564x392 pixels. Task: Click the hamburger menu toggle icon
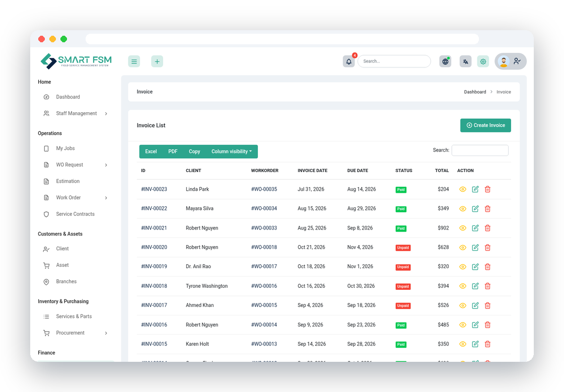point(134,61)
